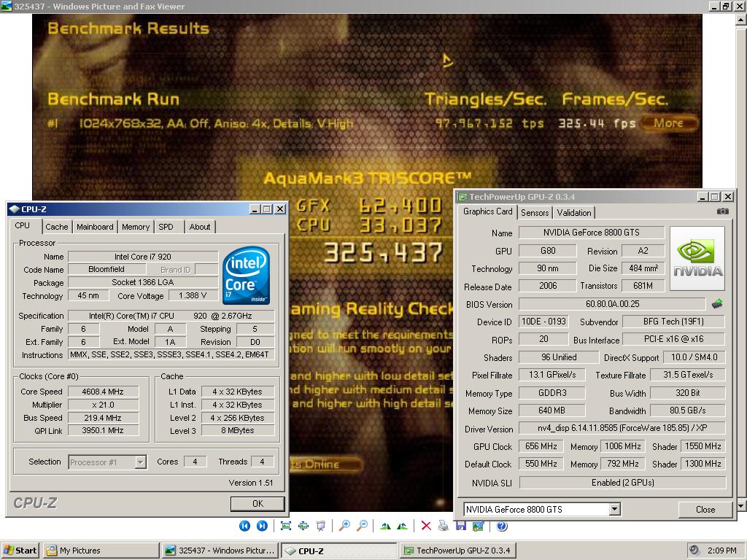Open CPU-Z About tab
The height and width of the screenshot is (560, 747).
coord(200,227)
